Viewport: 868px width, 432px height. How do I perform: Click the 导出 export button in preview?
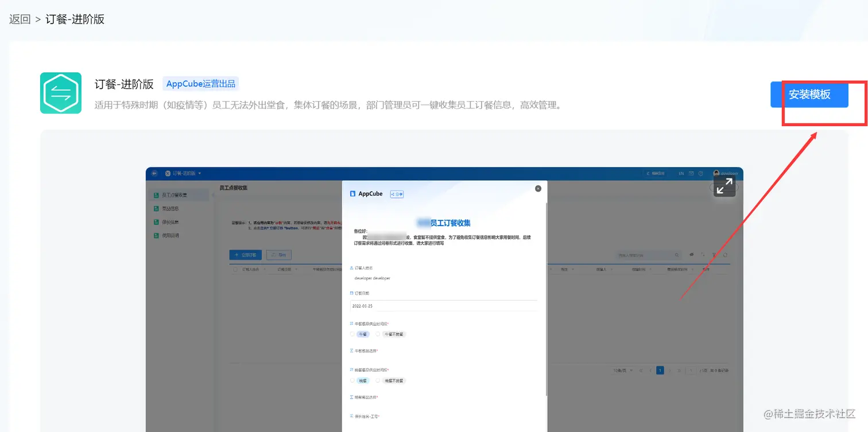coord(279,255)
